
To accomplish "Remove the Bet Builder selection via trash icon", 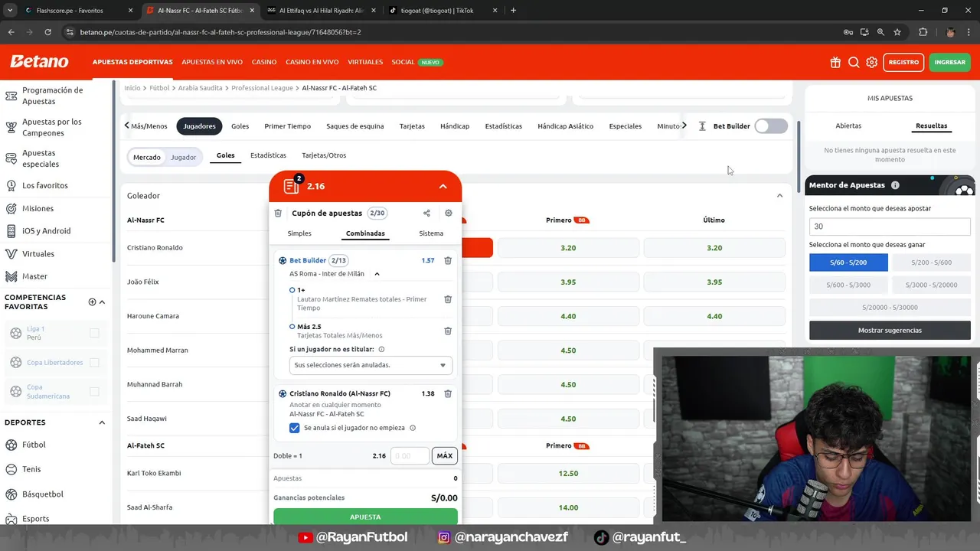I will pos(448,260).
